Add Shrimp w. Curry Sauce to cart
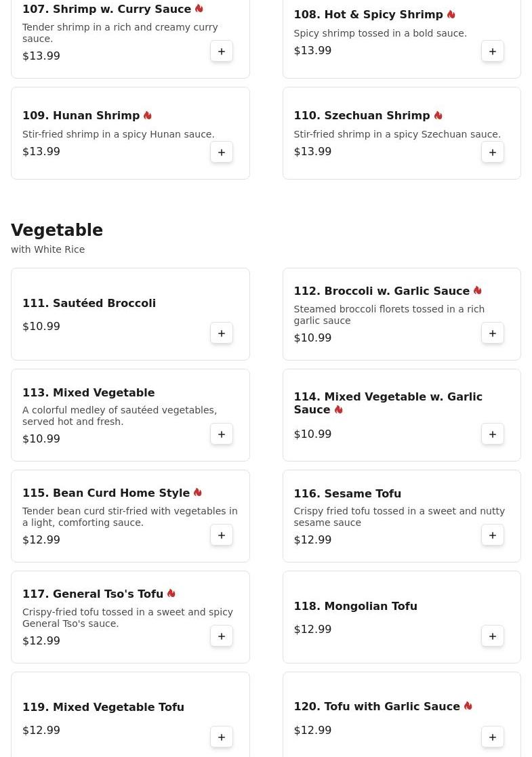This screenshot has width=532, height=757. coord(222,52)
